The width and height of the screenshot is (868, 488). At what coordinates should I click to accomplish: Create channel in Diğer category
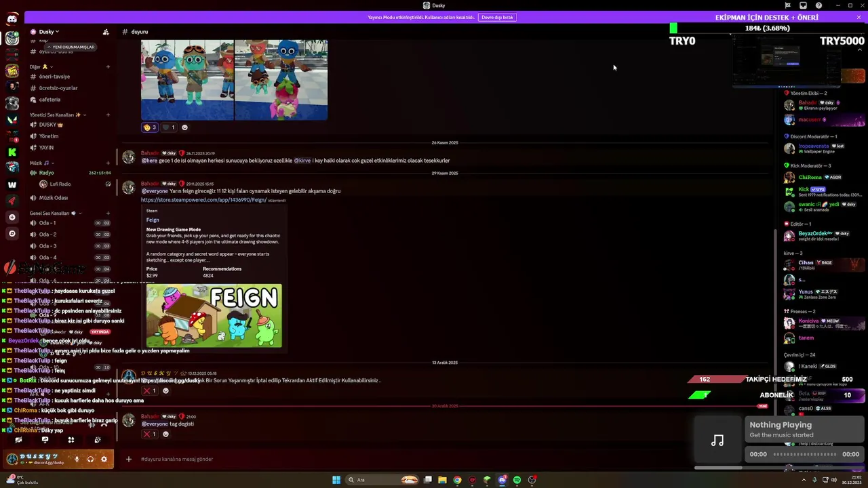click(x=108, y=67)
